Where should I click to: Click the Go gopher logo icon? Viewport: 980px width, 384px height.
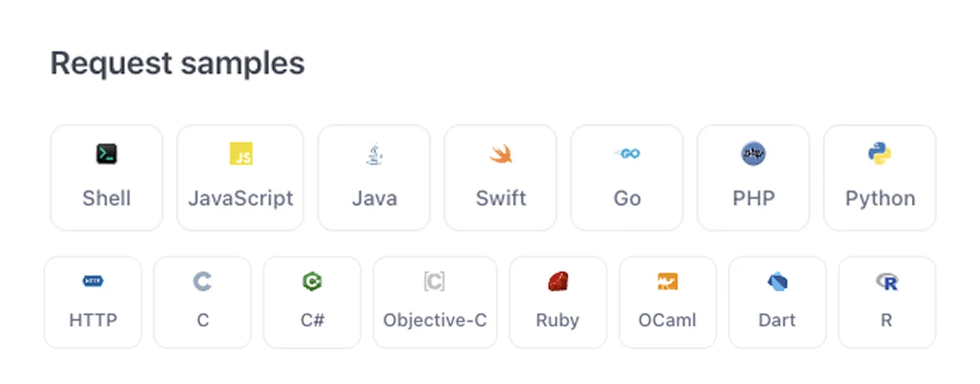pos(627,153)
